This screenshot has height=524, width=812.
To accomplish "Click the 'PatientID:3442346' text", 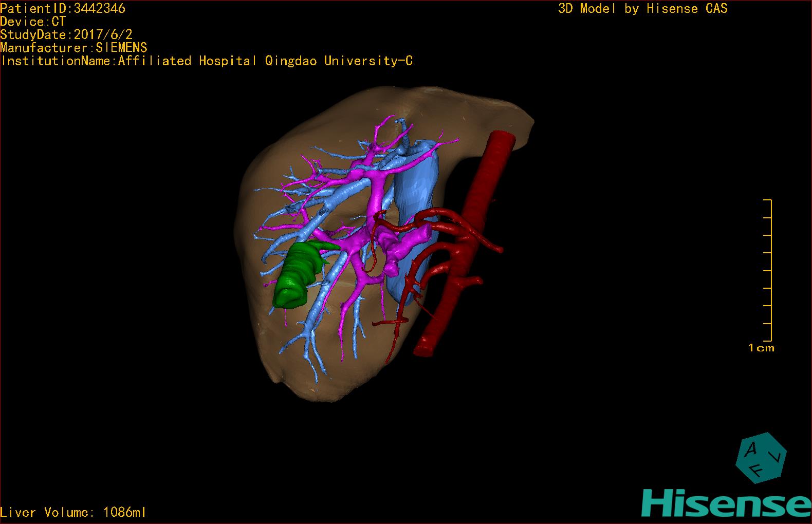I will 63,8.
